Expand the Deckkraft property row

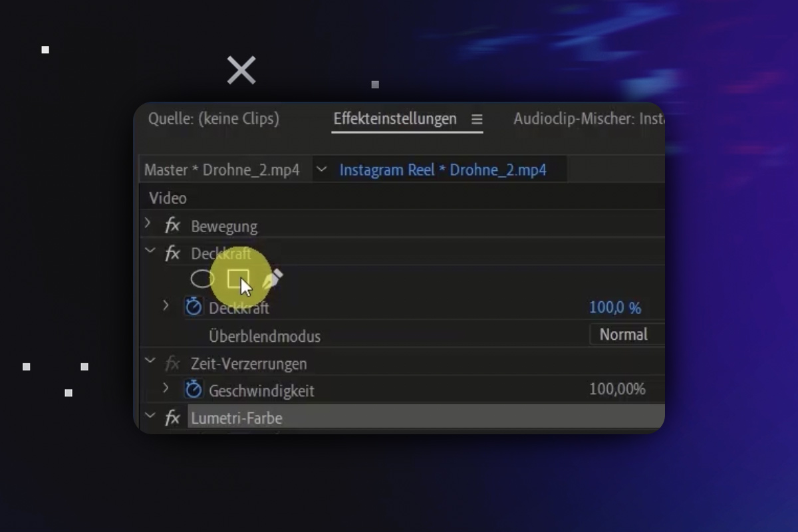166,305
